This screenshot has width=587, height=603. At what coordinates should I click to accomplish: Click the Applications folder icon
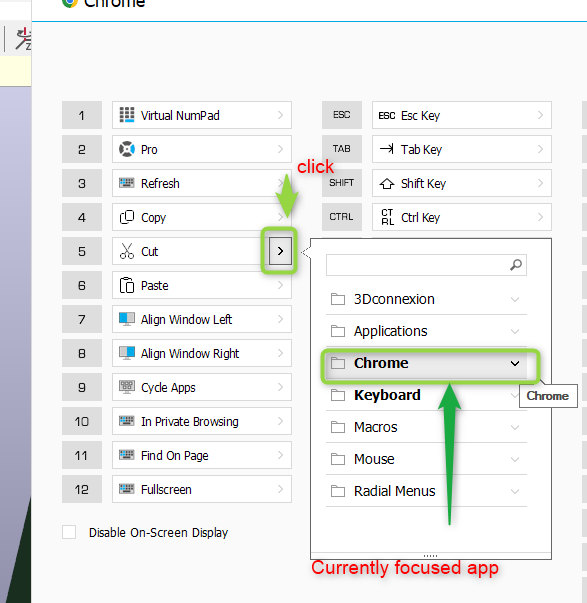click(338, 331)
